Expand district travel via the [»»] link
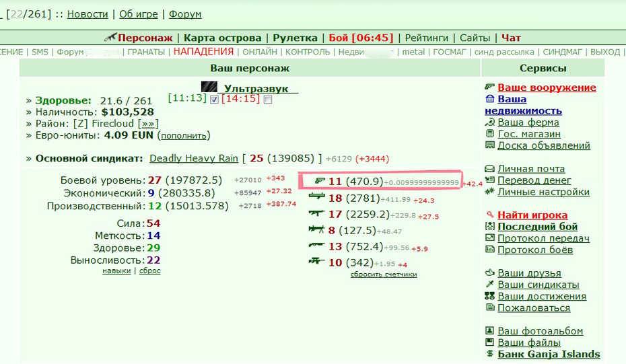The height and width of the screenshot is (364, 626). pos(148,124)
